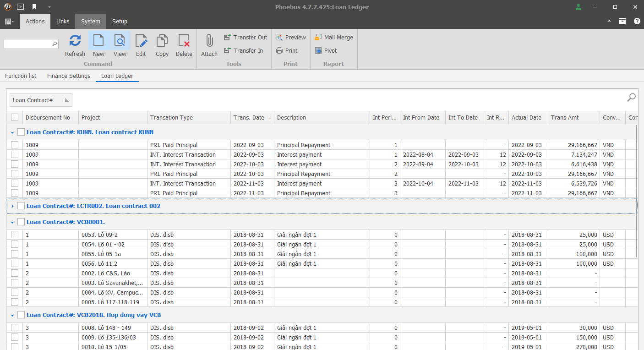644x350 pixels.
Task: Click the Edit pencil icon
Action: (141, 41)
